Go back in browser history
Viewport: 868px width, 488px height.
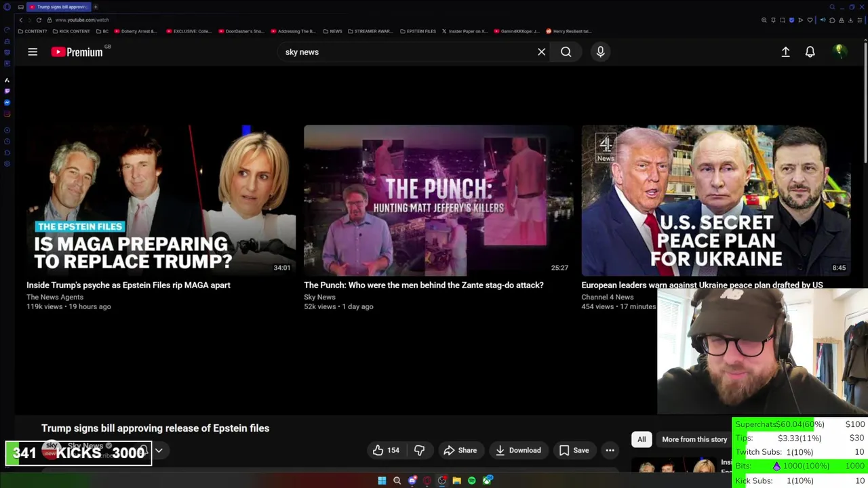(x=20, y=20)
